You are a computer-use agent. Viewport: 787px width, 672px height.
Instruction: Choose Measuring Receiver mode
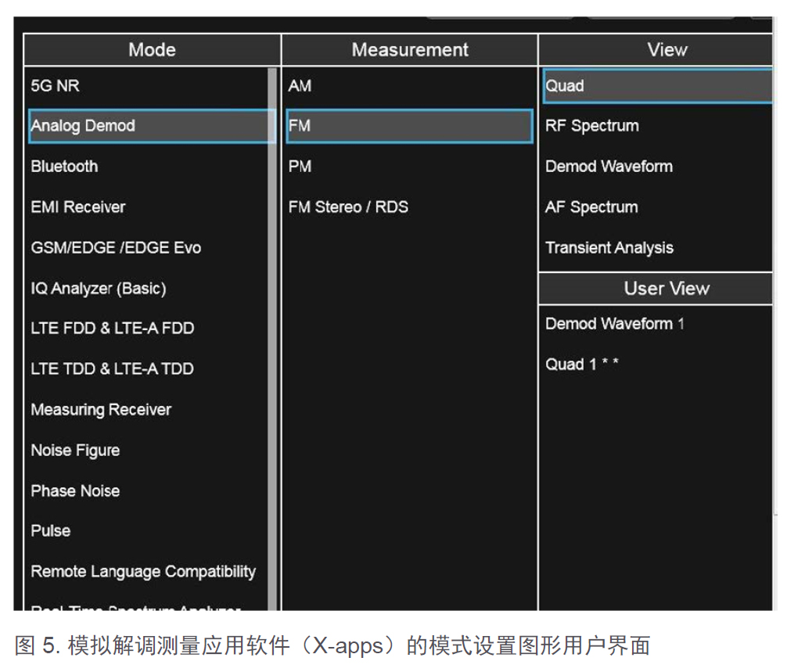point(101,410)
